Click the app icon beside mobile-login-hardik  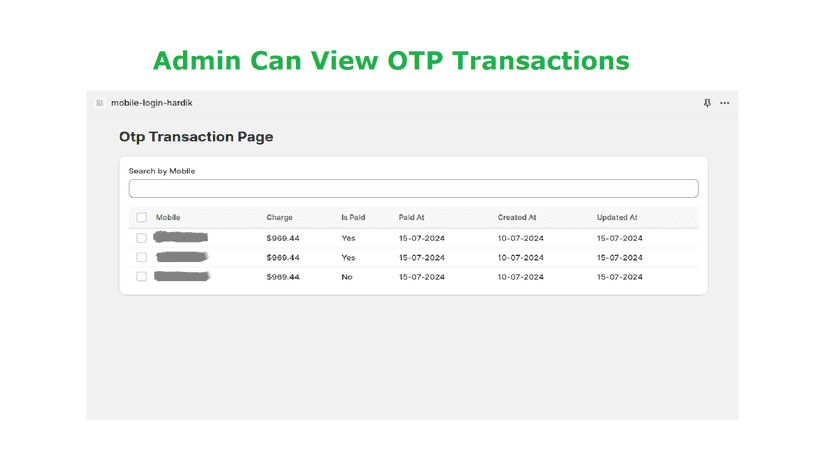[100, 103]
